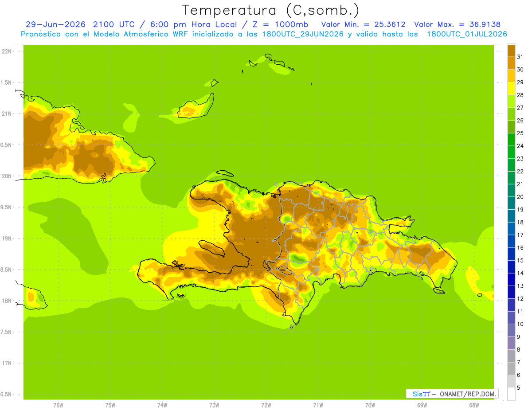This screenshot has width=532, height=411.
Task: Click the colorbar value '16'
Action: coord(520,247)
